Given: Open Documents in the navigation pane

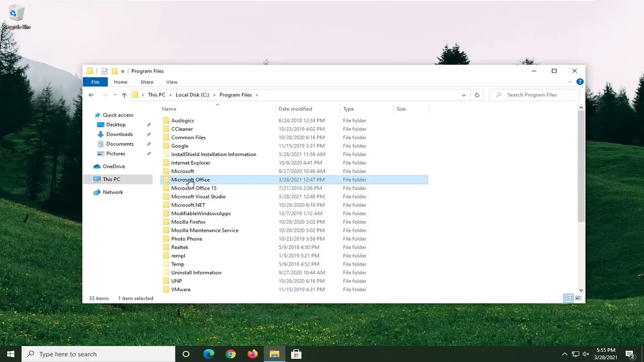Looking at the screenshot, I should tap(120, 144).
